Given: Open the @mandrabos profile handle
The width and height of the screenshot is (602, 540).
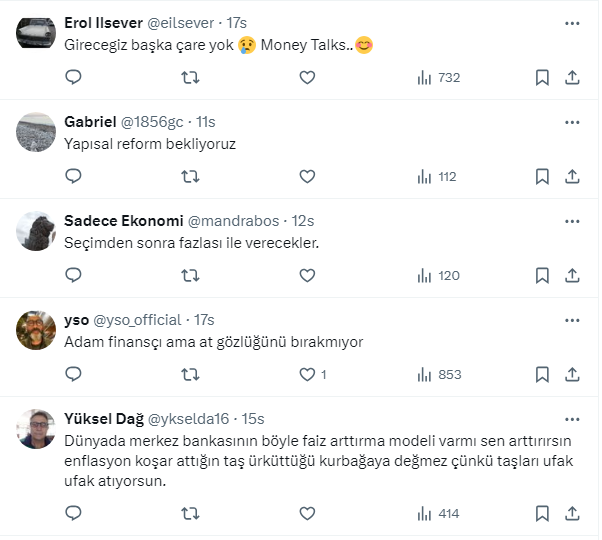Looking at the screenshot, I should [234, 221].
